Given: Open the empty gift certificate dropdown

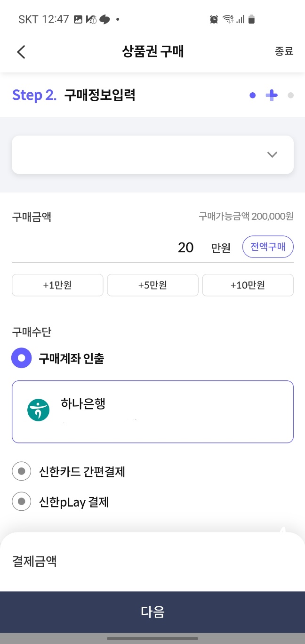Looking at the screenshot, I should (152, 155).
